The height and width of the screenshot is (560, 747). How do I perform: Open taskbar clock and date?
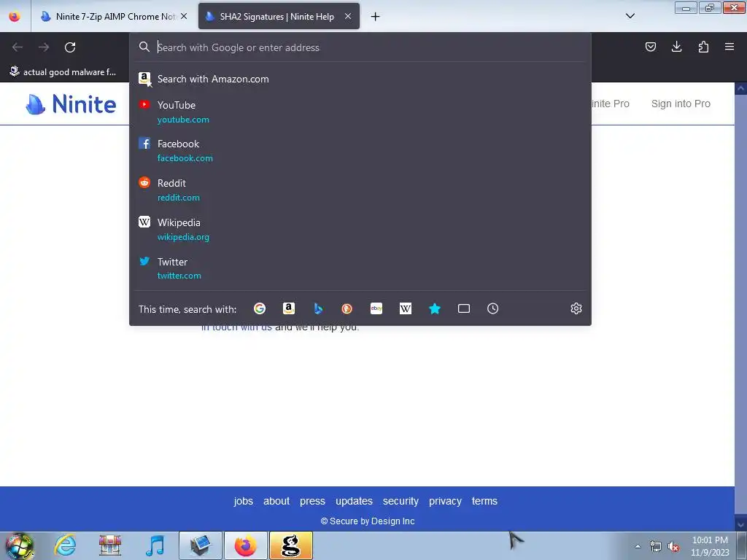click(710, 546)
